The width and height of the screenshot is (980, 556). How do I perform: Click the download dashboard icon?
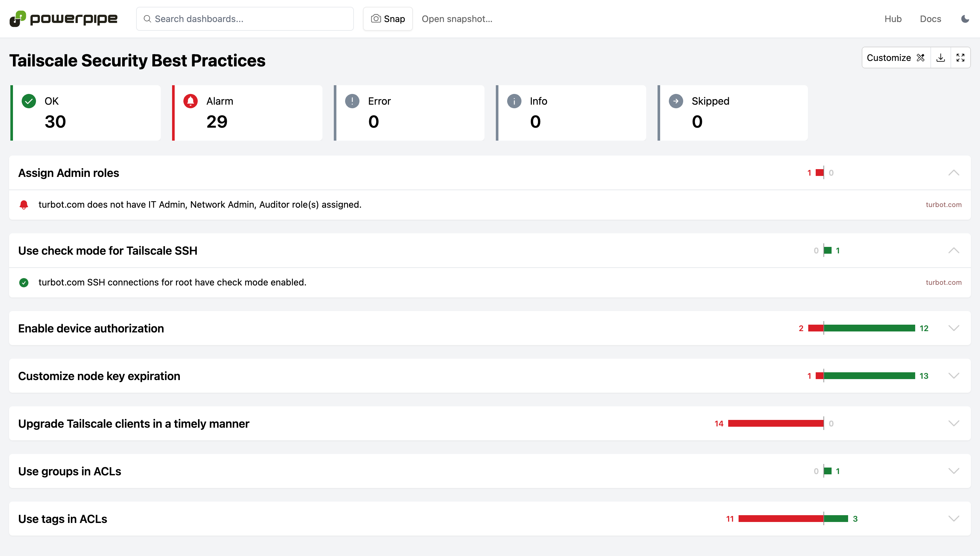tap(941, 58)
